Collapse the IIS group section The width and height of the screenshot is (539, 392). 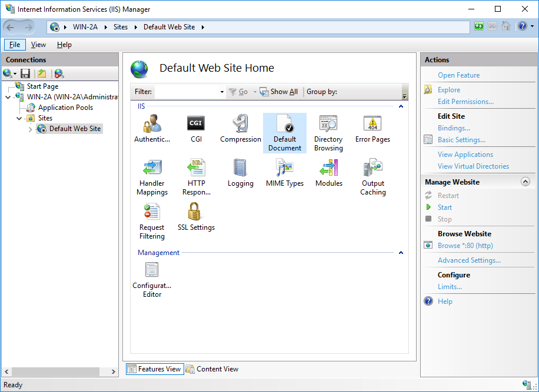[x=401, y=106]
